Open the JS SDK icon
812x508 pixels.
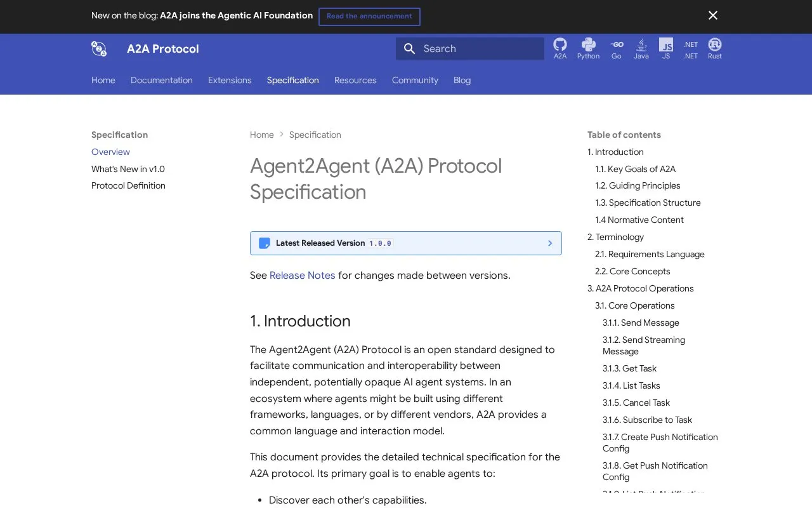[666, 48]
